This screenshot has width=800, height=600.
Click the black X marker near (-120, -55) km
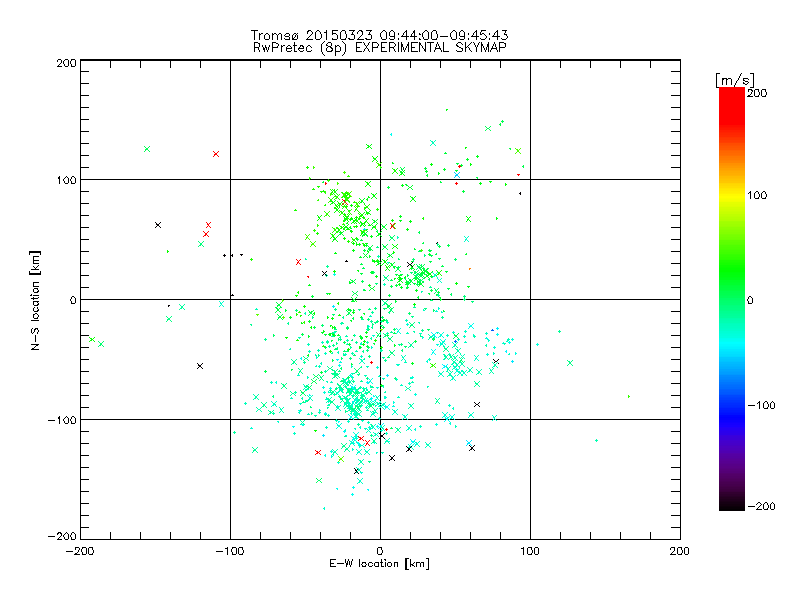(x=200, y=366)
